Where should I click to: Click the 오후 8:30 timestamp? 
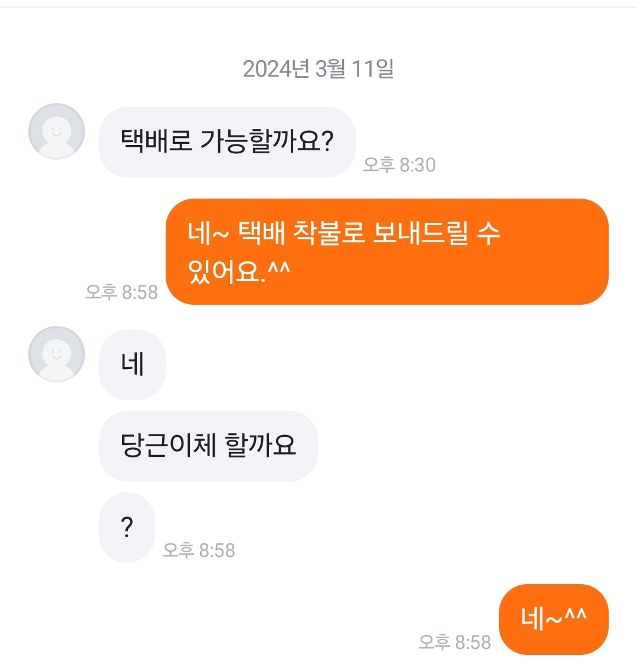click(x=399, y=164)
